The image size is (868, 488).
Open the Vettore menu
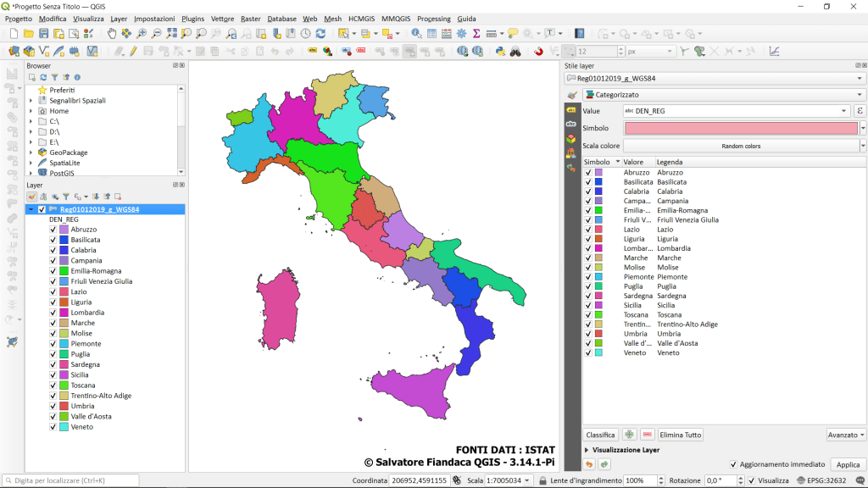pos(223,19)
